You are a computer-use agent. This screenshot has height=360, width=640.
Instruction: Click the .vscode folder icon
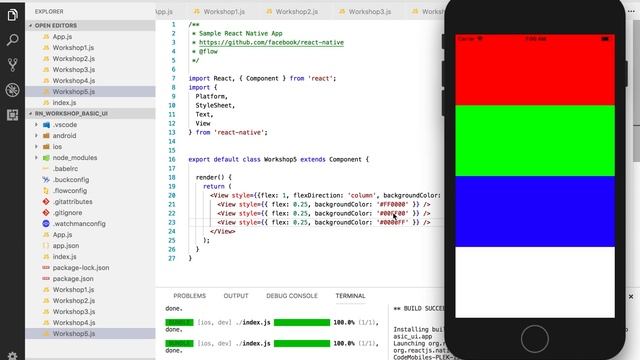46,125
